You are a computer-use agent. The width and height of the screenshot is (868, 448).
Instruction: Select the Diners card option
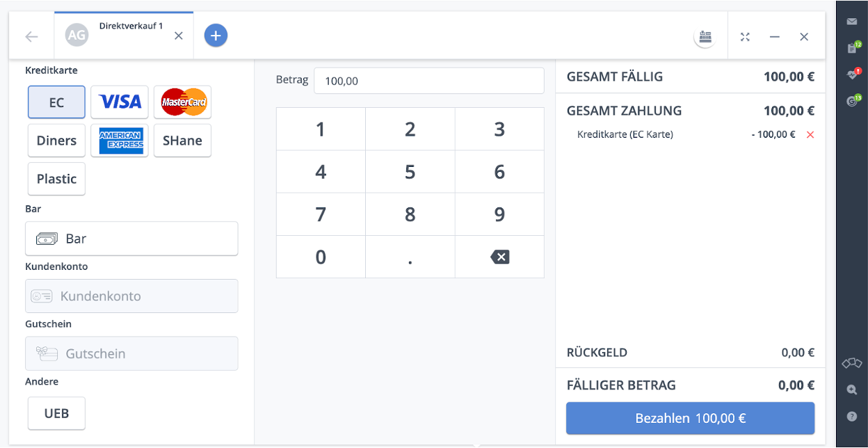click(56, 141)
